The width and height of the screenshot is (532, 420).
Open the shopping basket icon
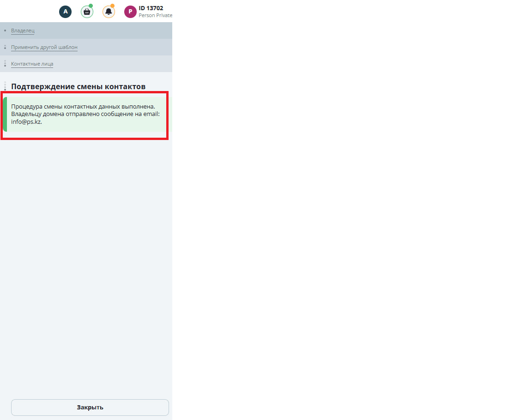pyautogui.click(x=87, y=12)
